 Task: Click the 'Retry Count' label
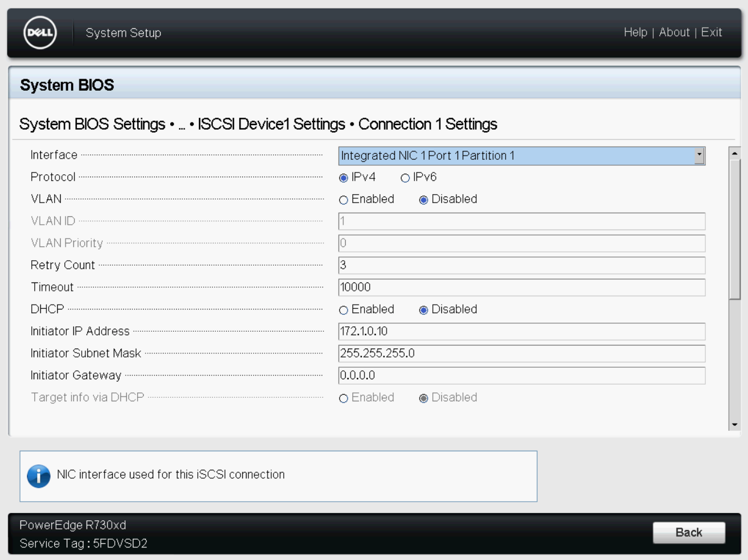tap(63, 265)
